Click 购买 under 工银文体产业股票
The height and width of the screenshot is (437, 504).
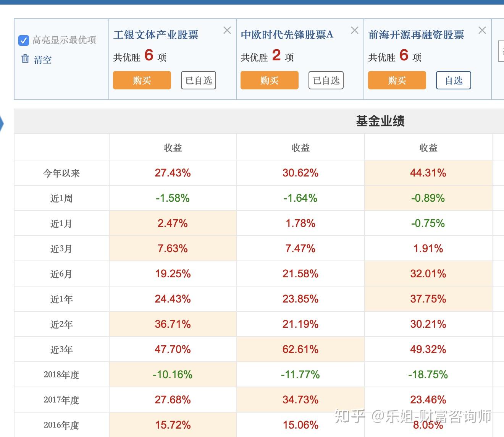coord(142,80)
